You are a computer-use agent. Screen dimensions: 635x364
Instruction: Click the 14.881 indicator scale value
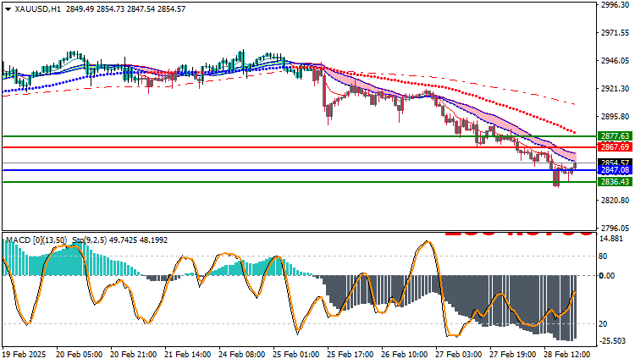click(611, 239)
